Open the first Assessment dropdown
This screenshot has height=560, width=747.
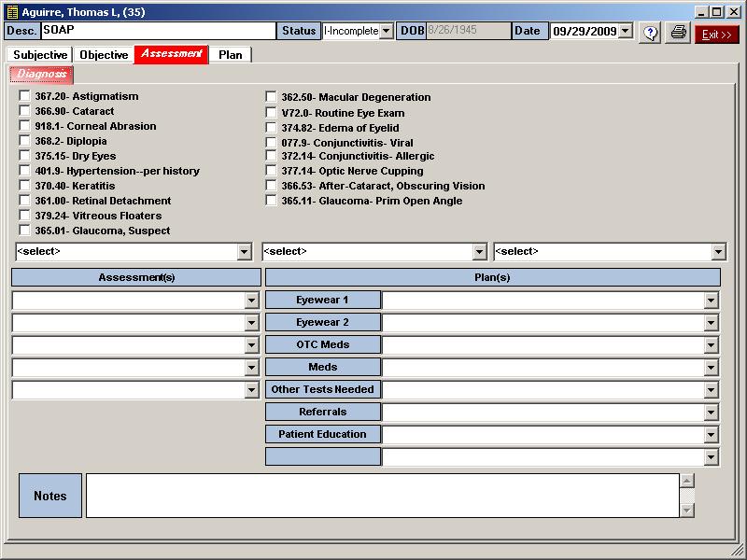251,301
